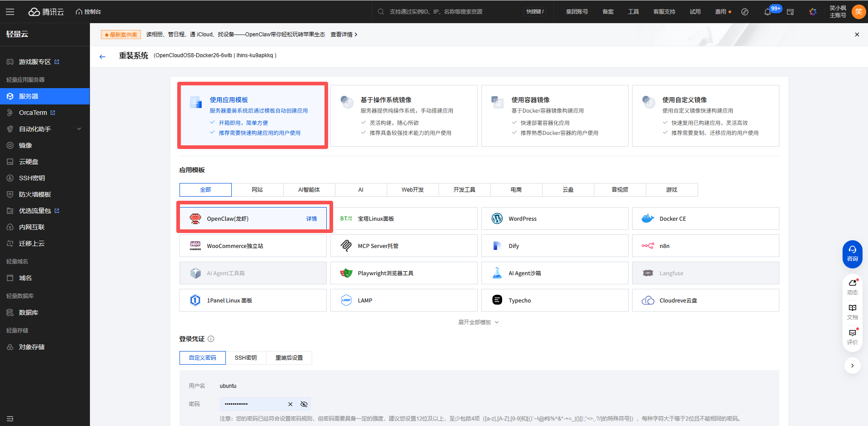The height and width of the screenshot is (426, 868).
Task: Switch to the 开发工具 template tab
Action: click(464, 190)
